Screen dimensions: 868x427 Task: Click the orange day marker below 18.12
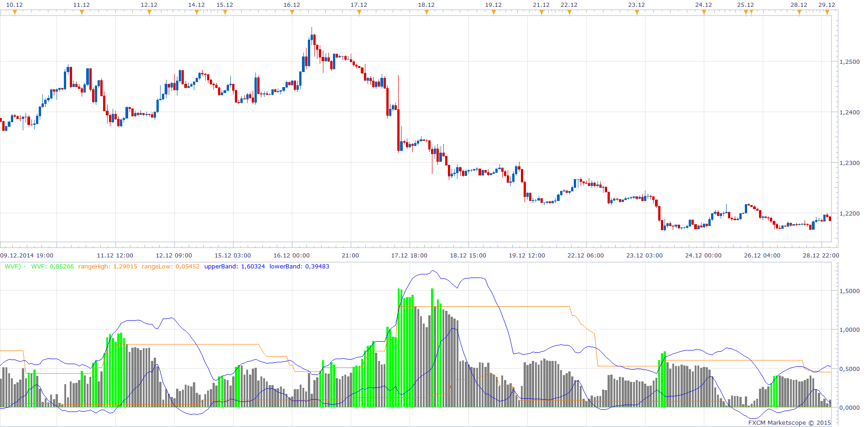(426, 13)
